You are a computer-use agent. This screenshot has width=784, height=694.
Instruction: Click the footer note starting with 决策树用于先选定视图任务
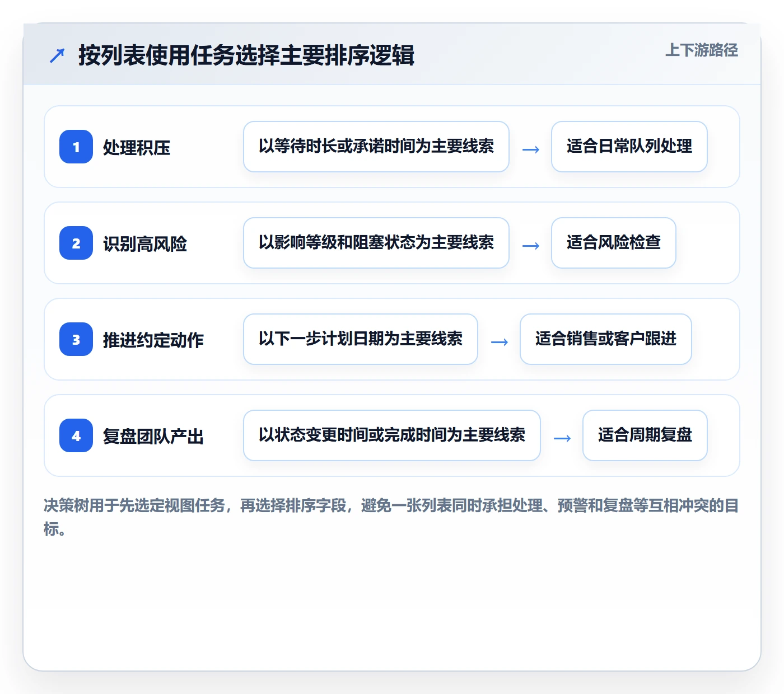391,517
